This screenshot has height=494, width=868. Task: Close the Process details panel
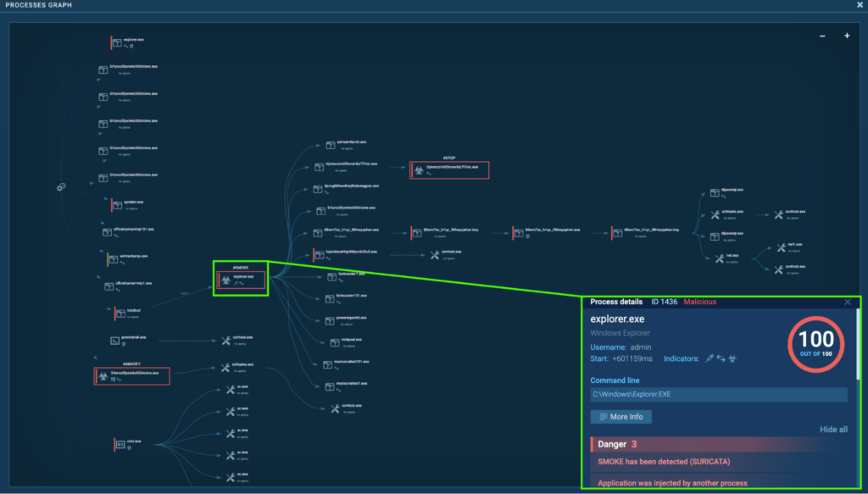[848, 302]
